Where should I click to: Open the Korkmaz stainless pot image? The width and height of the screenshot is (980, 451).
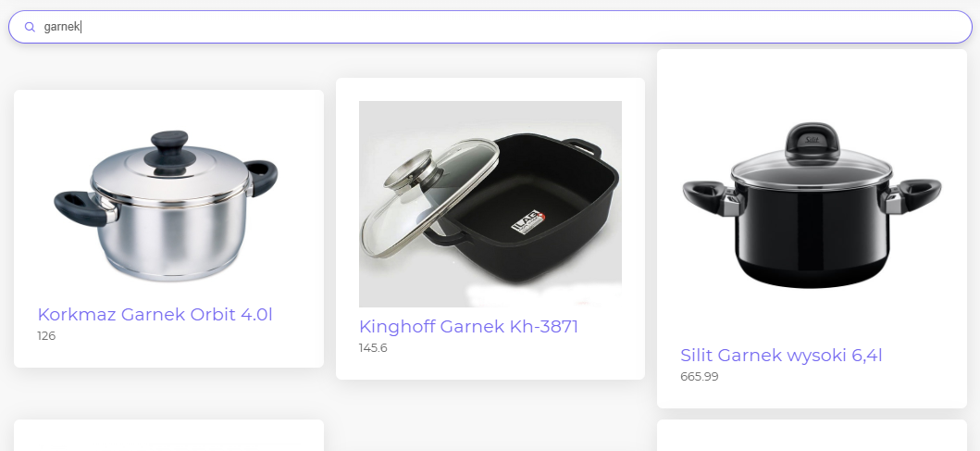click(x=167, y=204)
